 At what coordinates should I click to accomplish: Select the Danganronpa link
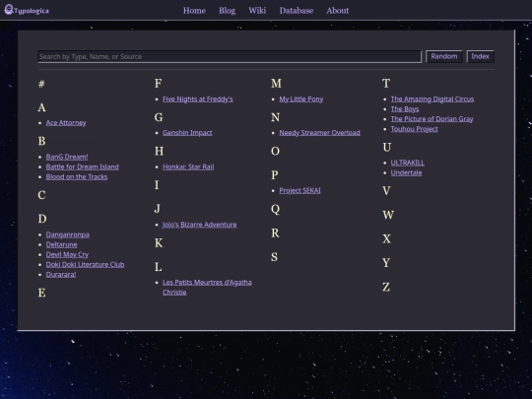[x=68, y=234]
